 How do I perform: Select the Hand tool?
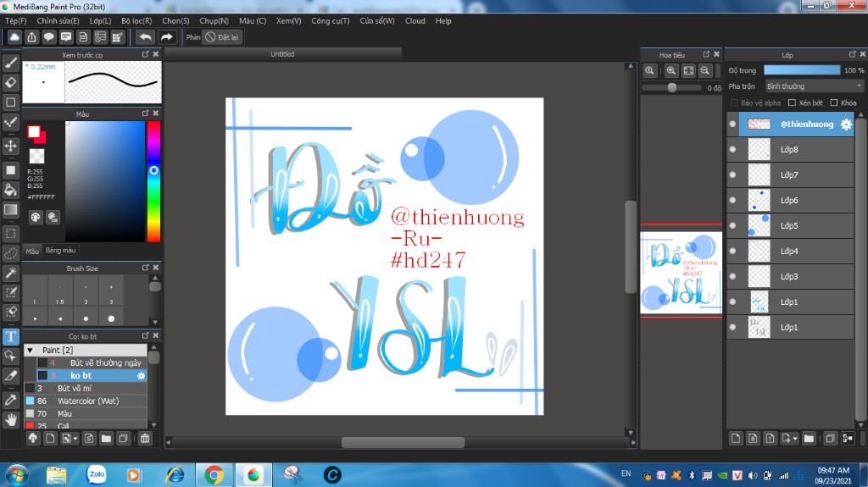pyautogui.click(x=10, y=420)
